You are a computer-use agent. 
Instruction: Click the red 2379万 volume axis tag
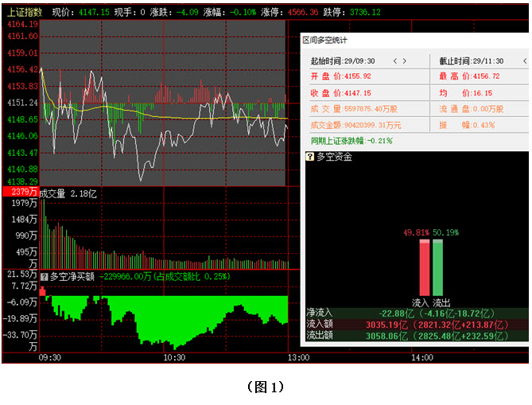(20, 192)
